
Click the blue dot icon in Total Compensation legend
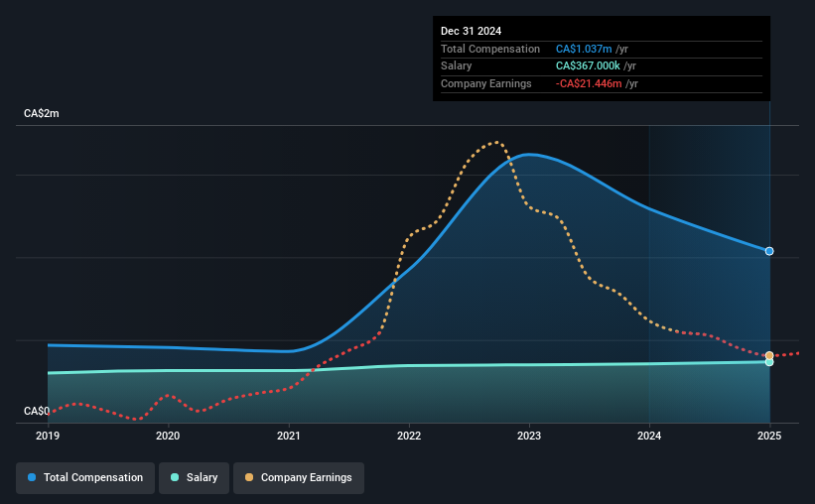click(x=32, y=477)
